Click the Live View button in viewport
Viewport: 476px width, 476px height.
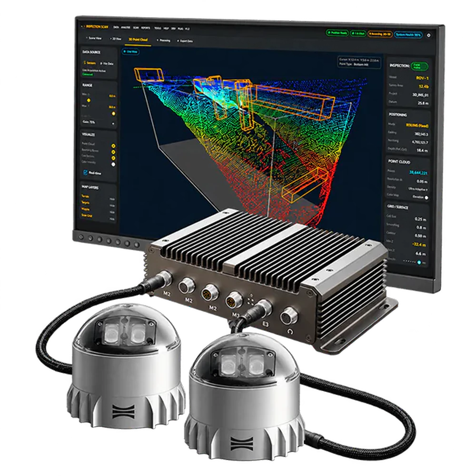click(130, 51)
